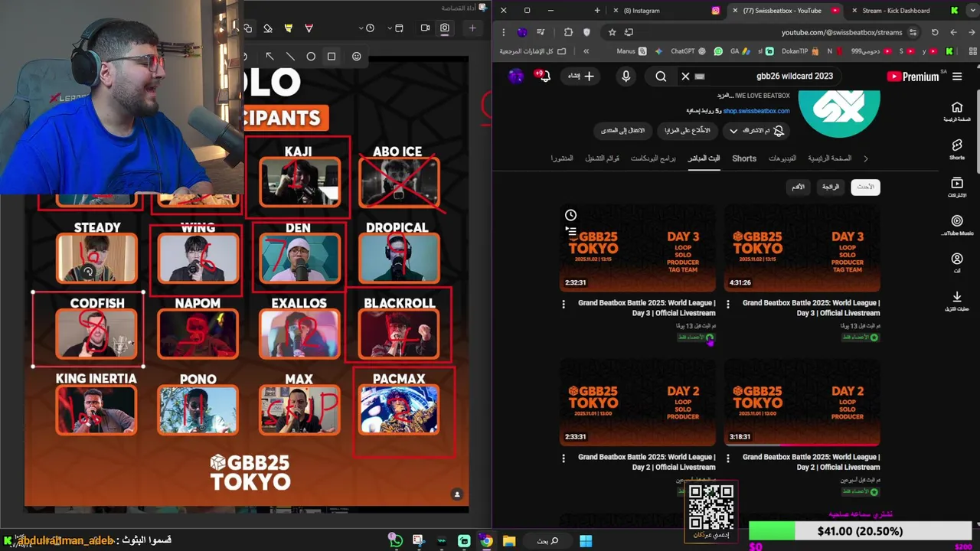The width and height of the screenshot is (980, 551).
Task: Select the rectangle shape tool in Snipping Tool
Action: (x=332, y=56)
